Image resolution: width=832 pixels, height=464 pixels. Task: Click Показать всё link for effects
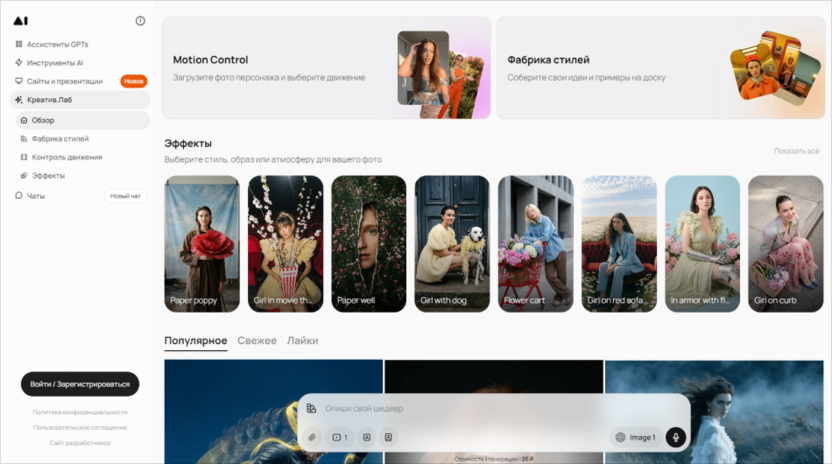796,151
